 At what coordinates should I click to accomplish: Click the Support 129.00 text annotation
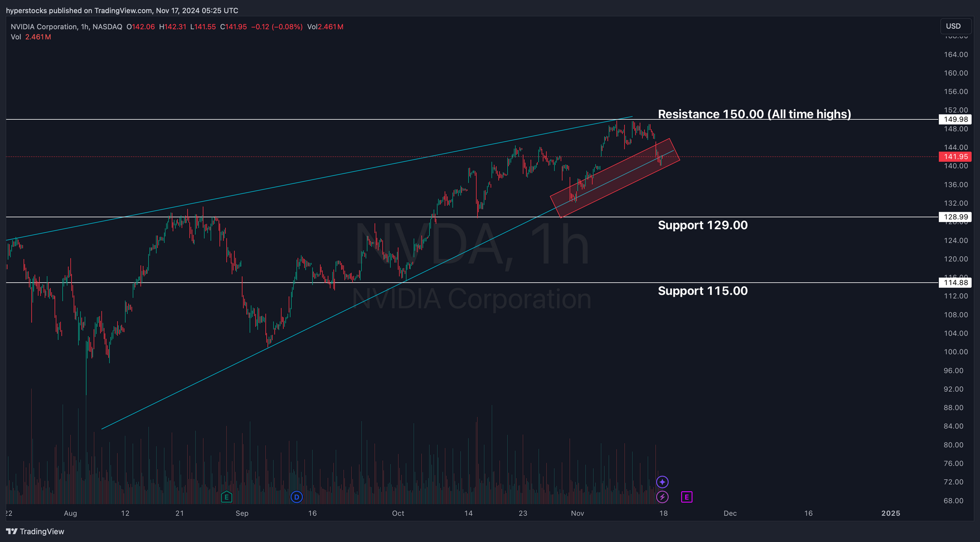click(x=702, y=225)
